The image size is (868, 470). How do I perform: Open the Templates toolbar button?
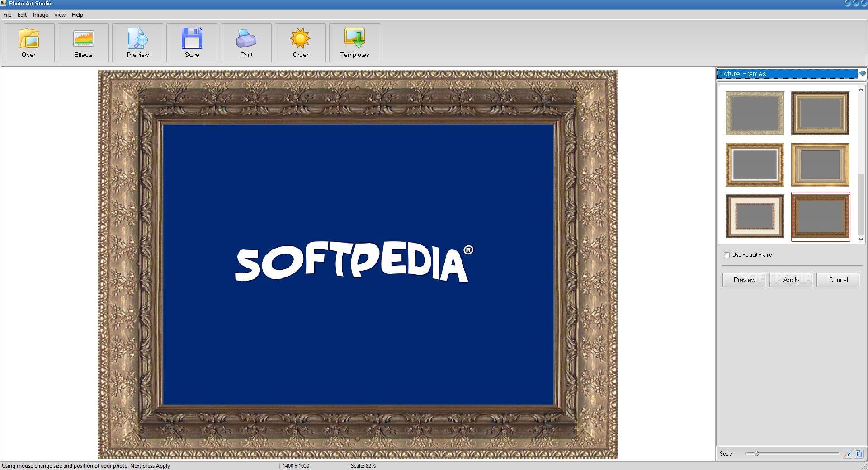tap(354, 43)
